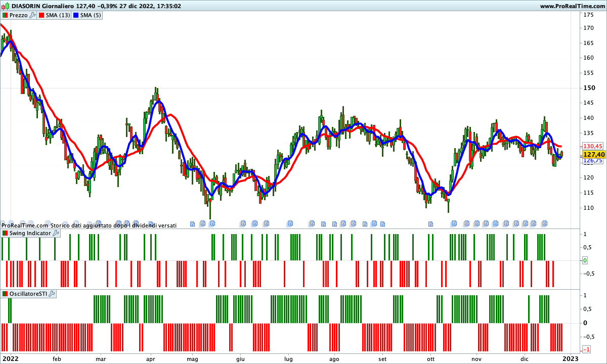The height and width of the screenshot is (364, 607).
Task: Click the dic month label on the time axis
Action: 525,359
